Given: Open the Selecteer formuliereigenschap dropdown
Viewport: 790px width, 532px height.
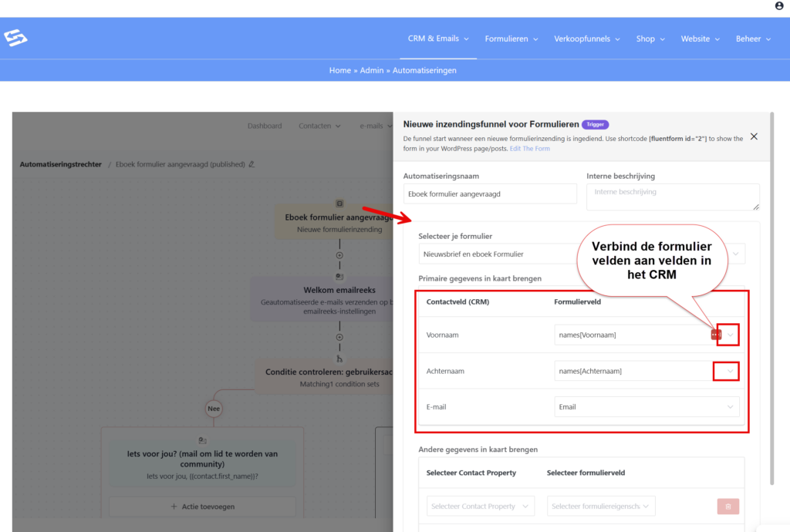Looking at the screenshot, I should tap(602, 507).
